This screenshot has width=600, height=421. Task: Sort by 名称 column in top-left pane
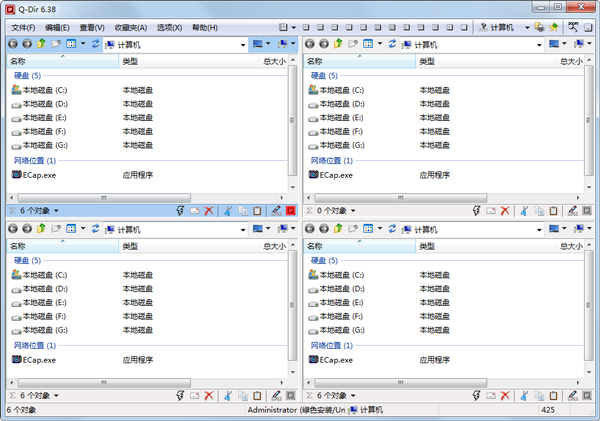tap(62, 61)
